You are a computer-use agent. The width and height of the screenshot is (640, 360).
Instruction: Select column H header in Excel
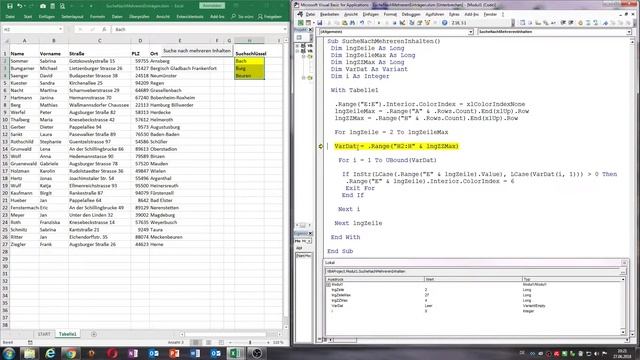(x=249, y=40)
